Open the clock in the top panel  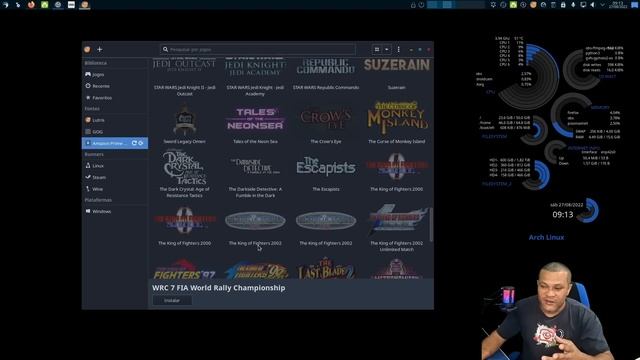618,4
